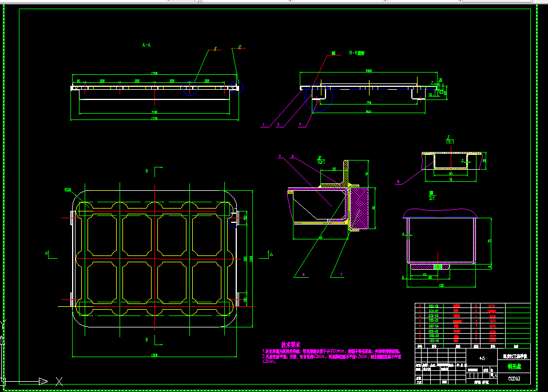This screenshot has width=548, height=392.
Task: Select large blue detail circle on B-B section
Action: click(319, 98)
